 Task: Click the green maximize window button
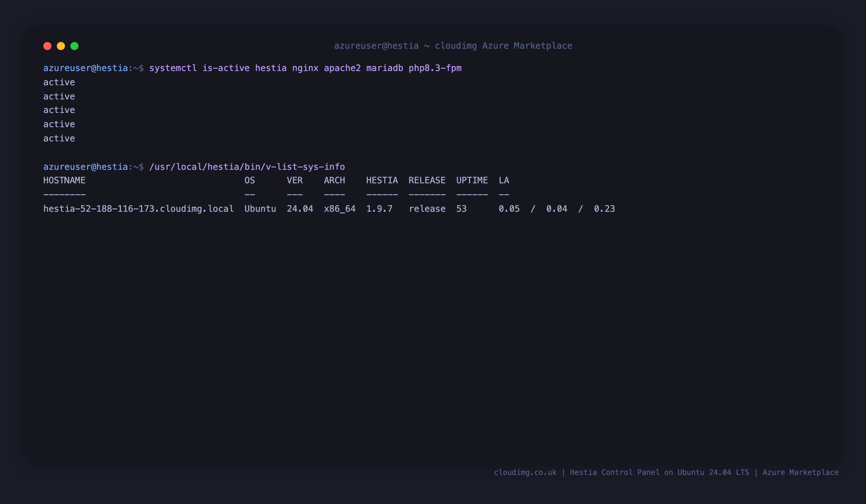(x=74, y=46)
